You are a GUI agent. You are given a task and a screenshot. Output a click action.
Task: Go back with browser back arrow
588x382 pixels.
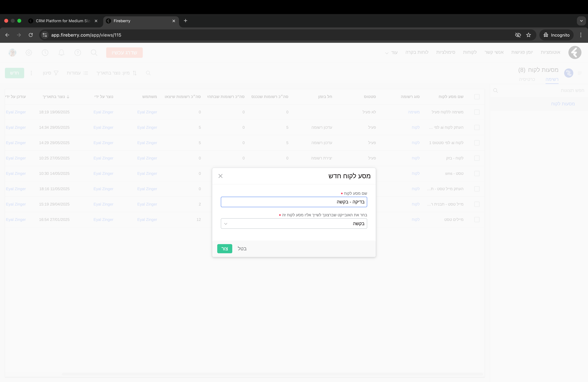[x=7, y=35]
